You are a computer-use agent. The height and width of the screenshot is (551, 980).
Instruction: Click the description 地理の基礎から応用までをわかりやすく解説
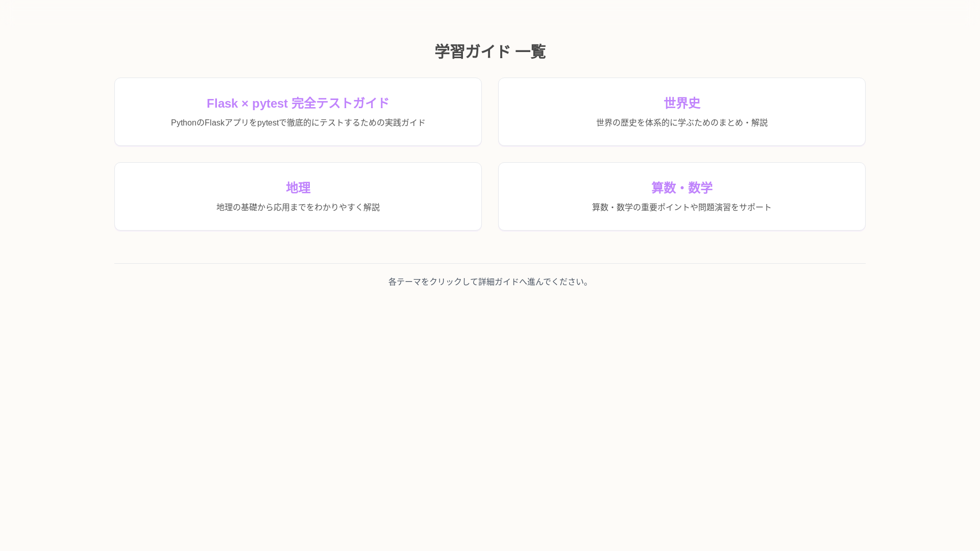298,207
